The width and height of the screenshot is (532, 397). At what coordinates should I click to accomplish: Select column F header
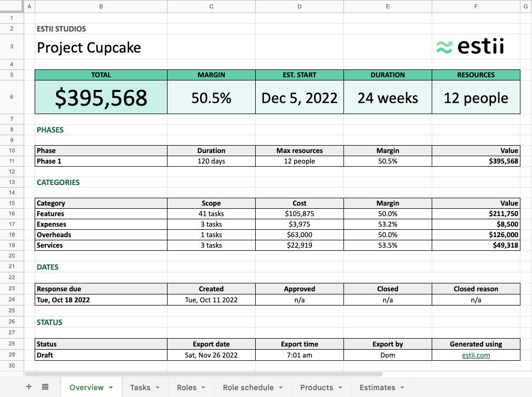(x=476, y=6)
